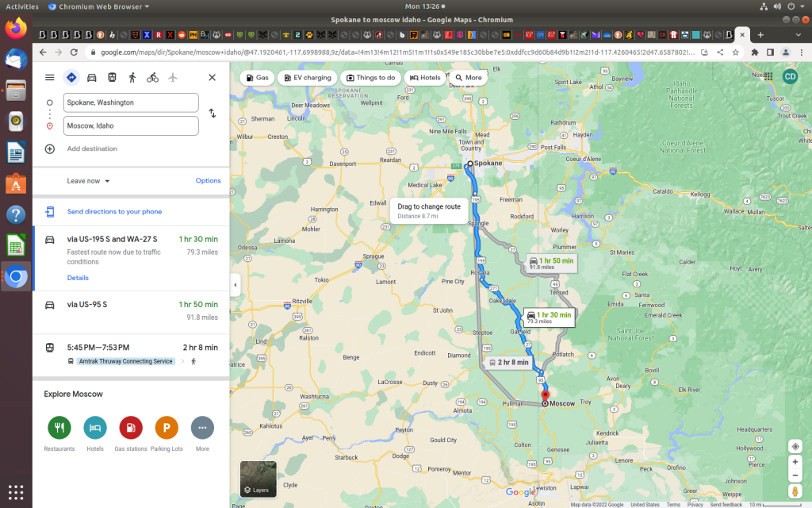This screenshot has height=508, width=812.
Task: Click the Hotels filter chip
Action: [x=424, y=78]
